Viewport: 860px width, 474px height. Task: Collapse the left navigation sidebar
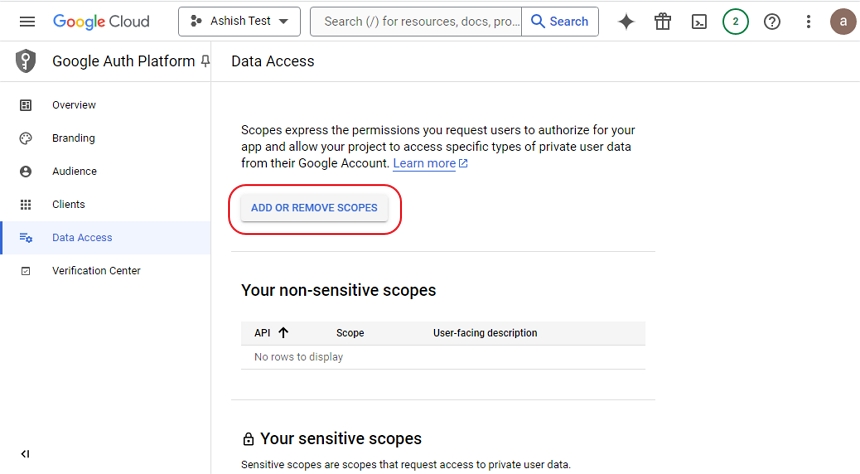[x=25, y=454]
